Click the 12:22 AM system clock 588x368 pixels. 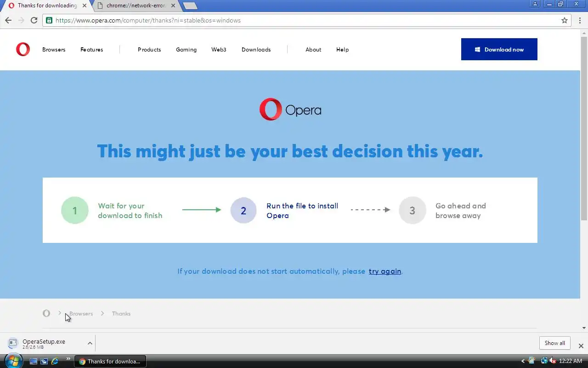click(571, 361)
